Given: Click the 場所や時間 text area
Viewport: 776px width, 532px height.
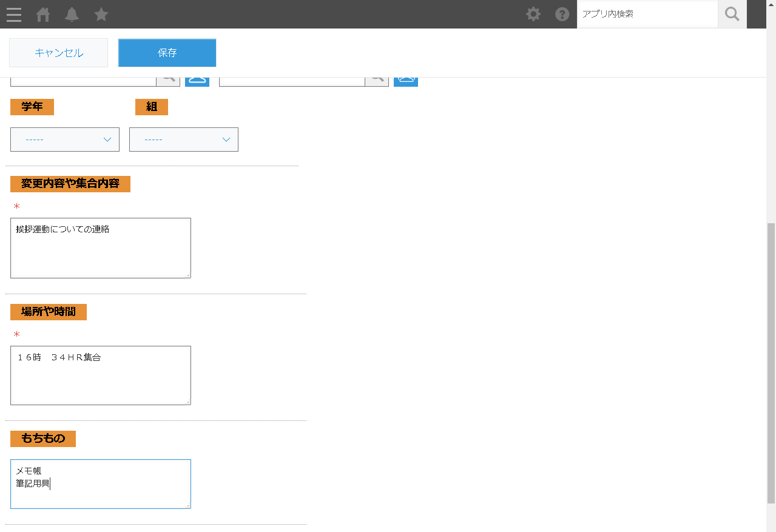Looking at the screenshot, I should [101, 375].
